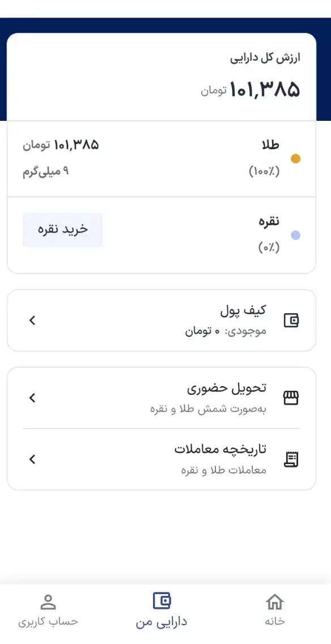Image resolution: width=331 pixels, height=644 pixels.
Task: Tap the blue silver indicator dot
Action: click(x=296, y=235)
